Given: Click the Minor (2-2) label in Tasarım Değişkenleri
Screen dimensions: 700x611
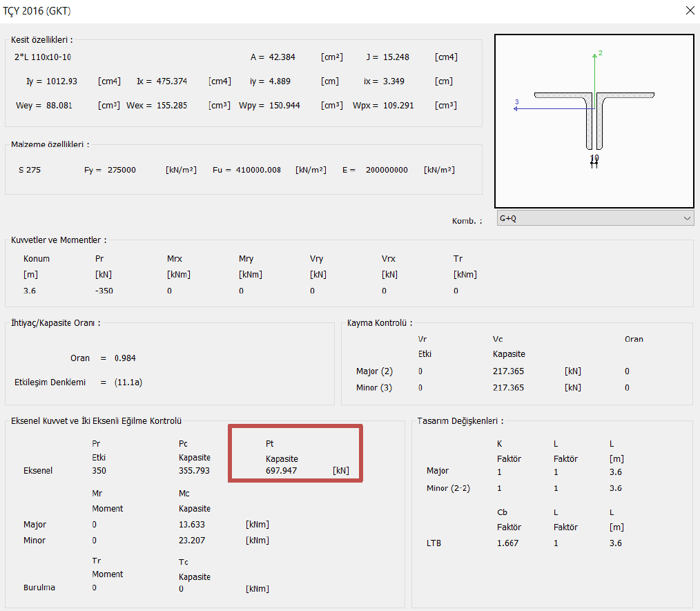Looking at the screenshot, I should 448,488.
